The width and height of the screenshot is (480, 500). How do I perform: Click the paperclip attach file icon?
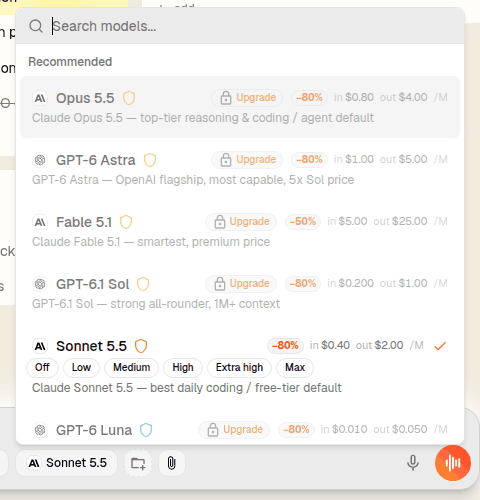172,463
